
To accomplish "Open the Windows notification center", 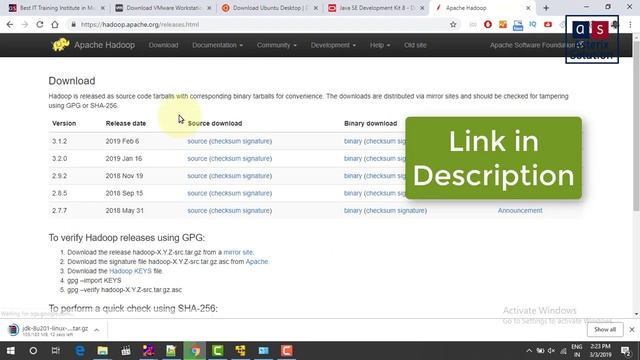I will (x=625, y=351).
